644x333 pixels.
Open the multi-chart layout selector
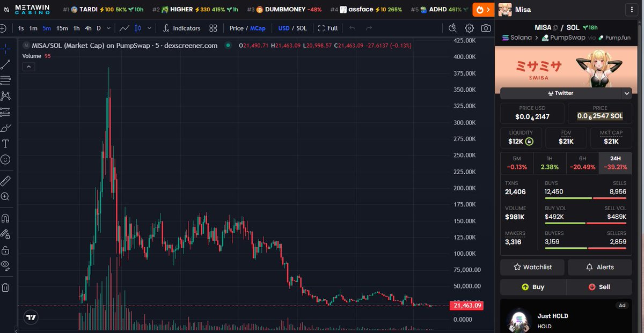tap(213, 28)
